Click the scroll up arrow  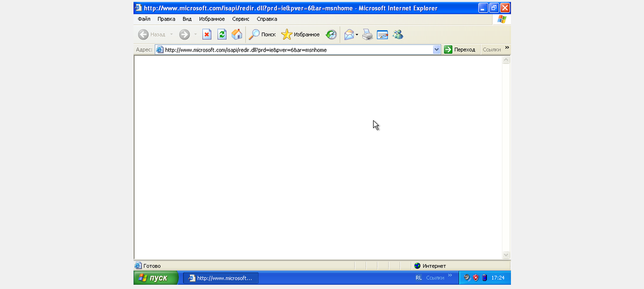point(506,60)
